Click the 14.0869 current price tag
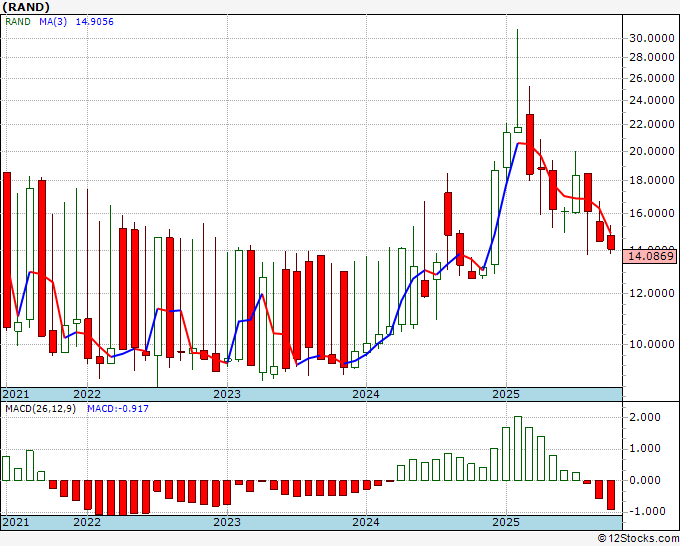Image resolution: width=680 pixels, height=546 pixels. (651, 256)
